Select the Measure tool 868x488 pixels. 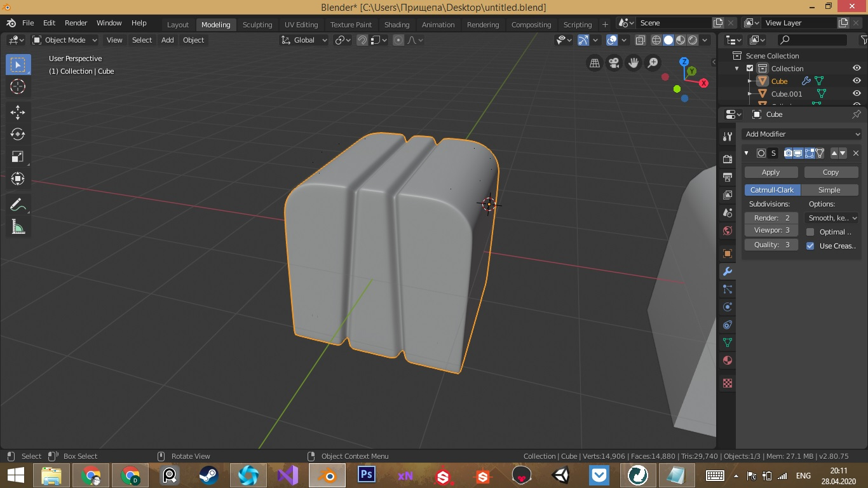click(x=18, y=227)
